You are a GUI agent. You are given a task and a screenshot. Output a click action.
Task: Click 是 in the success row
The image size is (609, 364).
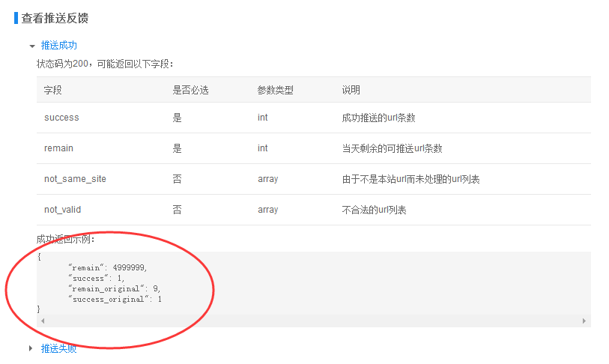(x=177, y=118)
